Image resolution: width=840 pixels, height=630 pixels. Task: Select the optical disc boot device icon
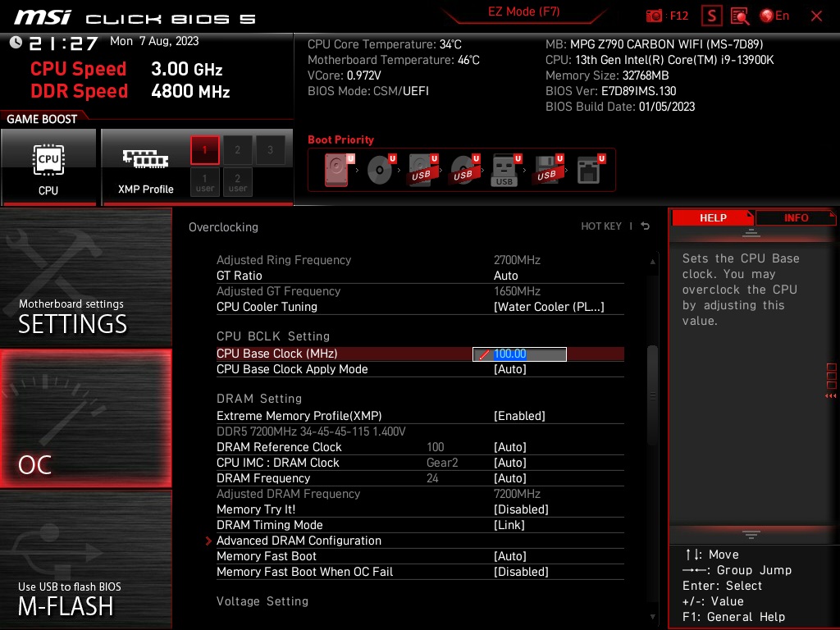pyautogui.click(x=381, y=170)
